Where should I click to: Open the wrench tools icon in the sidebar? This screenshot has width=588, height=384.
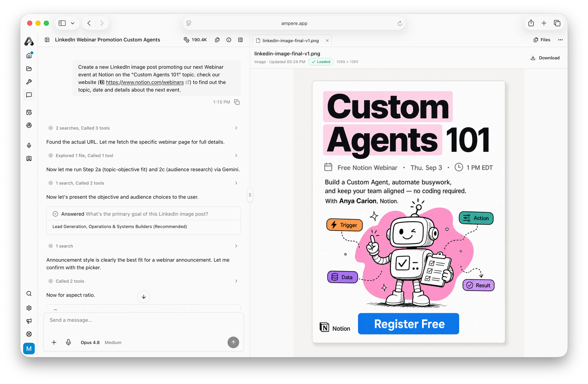pyautogui.click(x=29, y=82)
